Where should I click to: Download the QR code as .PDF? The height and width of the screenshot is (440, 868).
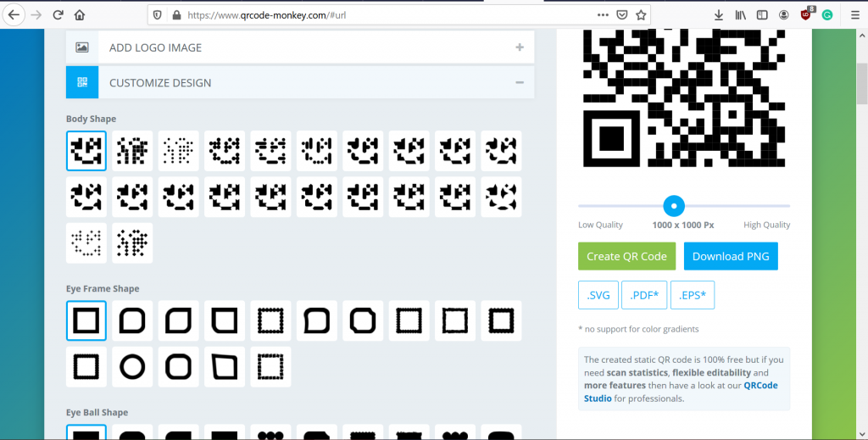point(644,295)
